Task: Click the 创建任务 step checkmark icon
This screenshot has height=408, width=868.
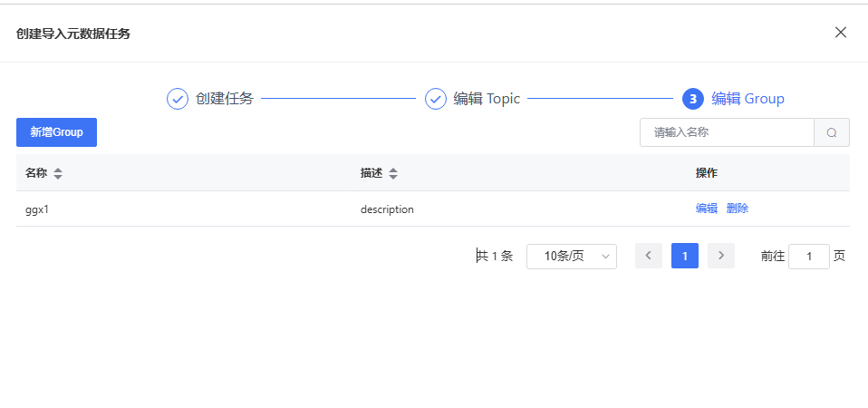Action: click(178, 99)
